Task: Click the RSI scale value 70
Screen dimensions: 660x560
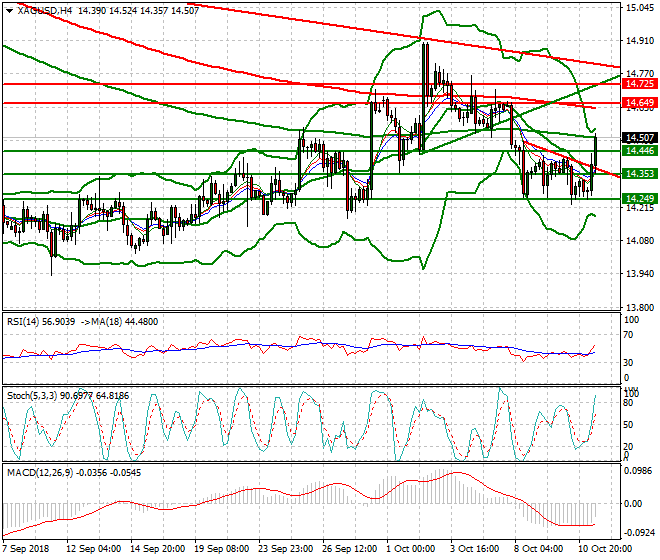Action: (x=628, y=335)
